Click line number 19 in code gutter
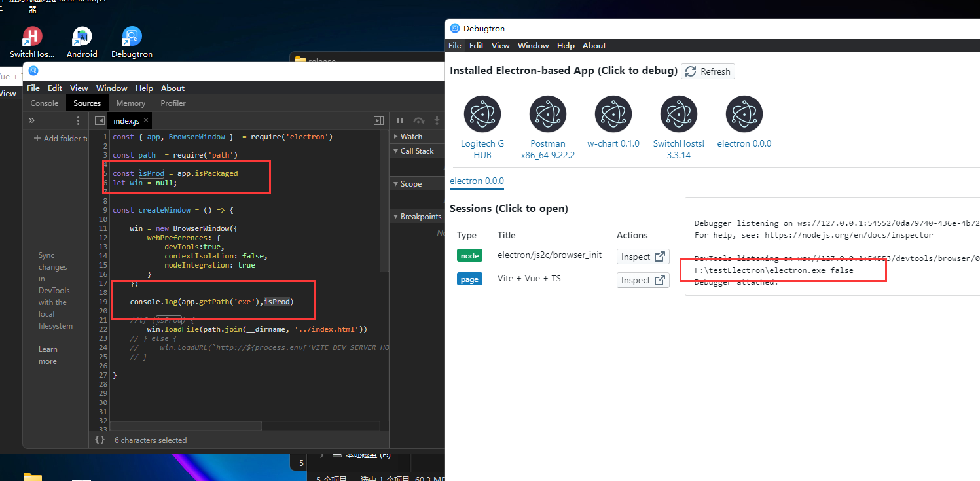Image resolution: width=980 pixels, height=481 pixels. point(103,302)
